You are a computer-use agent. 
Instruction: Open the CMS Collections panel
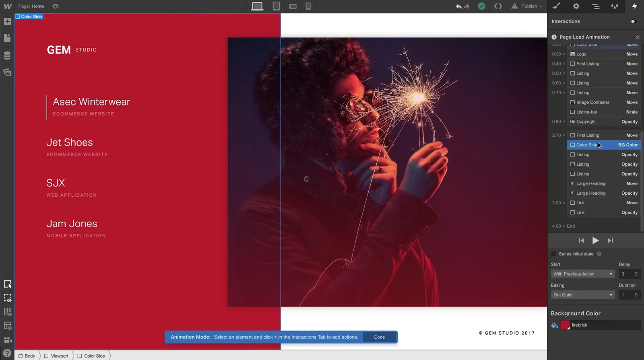[x=7, y=56]
